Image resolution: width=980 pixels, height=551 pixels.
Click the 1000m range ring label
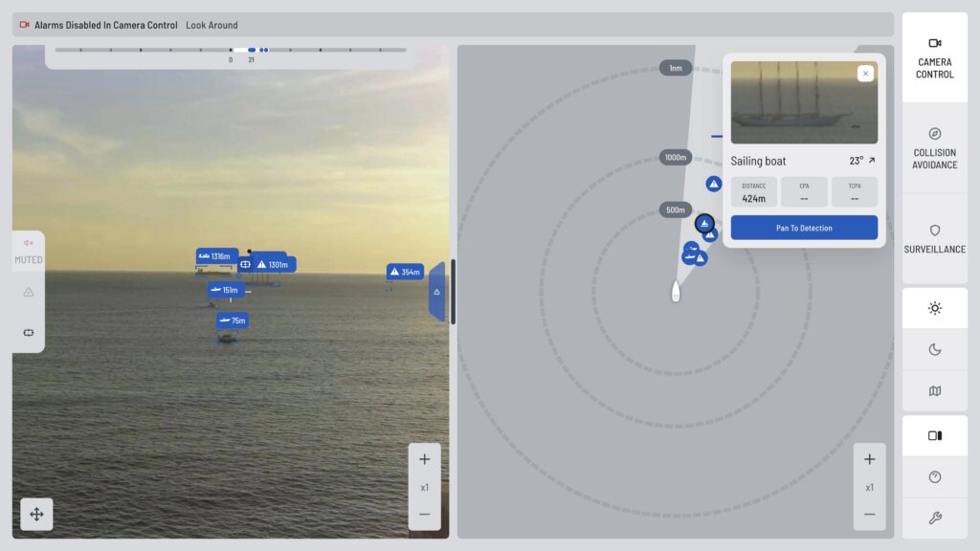[x=675, y=158]
